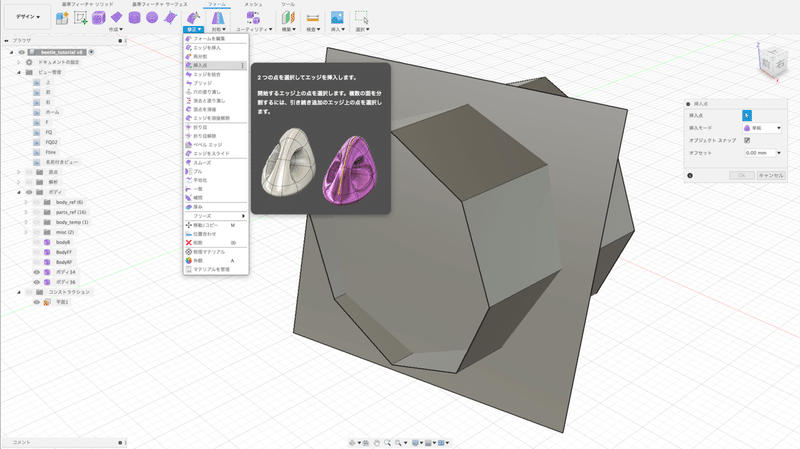800x449 pixels.
Task: Click the insert image icon above 挿入
Action: pyautogui.click(x=337, y=18)
